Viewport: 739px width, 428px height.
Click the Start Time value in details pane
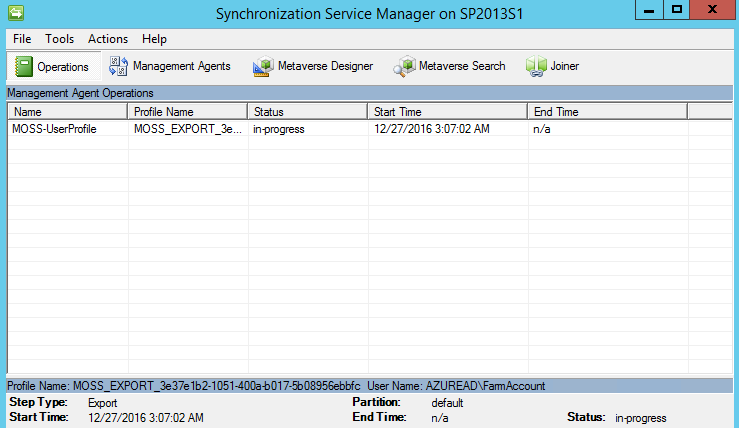pyautogui.click(x=146, y=418)
